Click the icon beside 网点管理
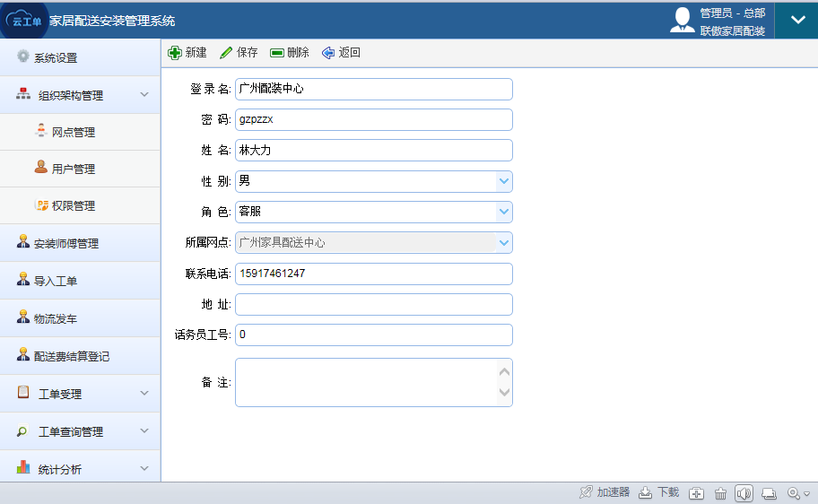Screen dimensions: 818x504 click(x=41, y=130)
